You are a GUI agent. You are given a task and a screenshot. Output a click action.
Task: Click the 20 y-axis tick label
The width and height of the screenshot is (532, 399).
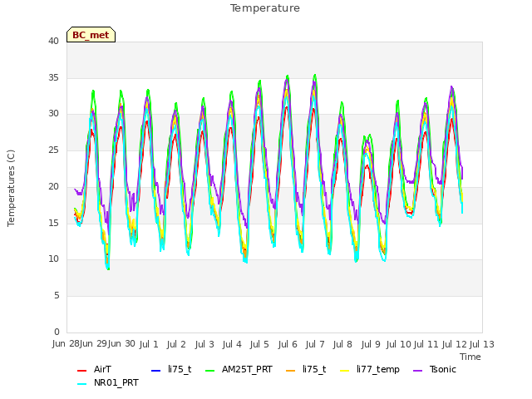[53, 186]
